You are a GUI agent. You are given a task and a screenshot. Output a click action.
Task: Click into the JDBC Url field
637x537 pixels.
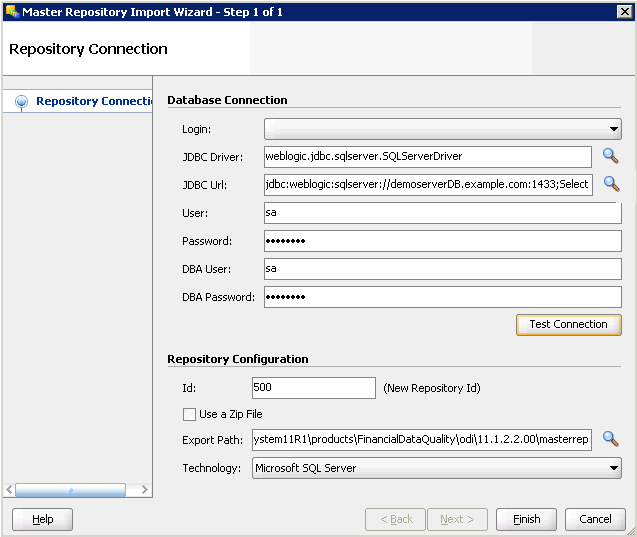[x=428, y=184]
